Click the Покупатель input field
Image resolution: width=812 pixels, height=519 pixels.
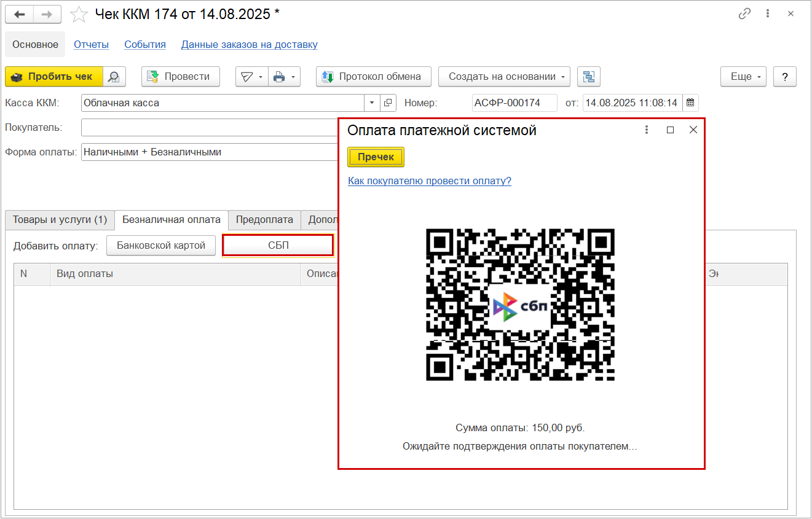click(x=210, y=127)
